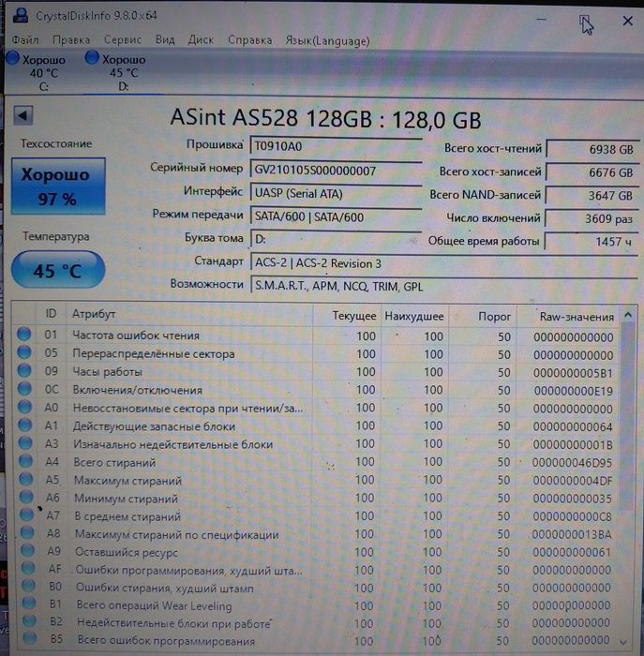Open the Правка menu
Image resolution: width=644 pixels, height=656 pixels.
point(71,40)
